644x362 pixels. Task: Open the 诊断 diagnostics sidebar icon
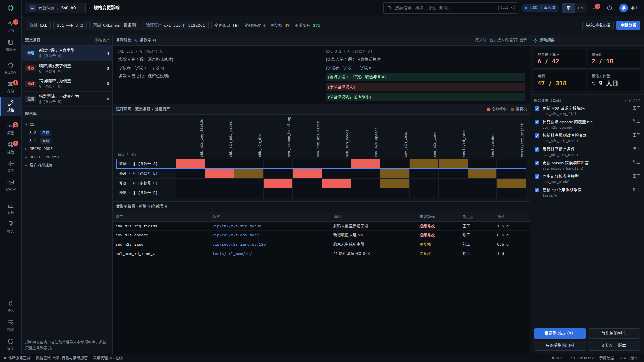point(11,26)
